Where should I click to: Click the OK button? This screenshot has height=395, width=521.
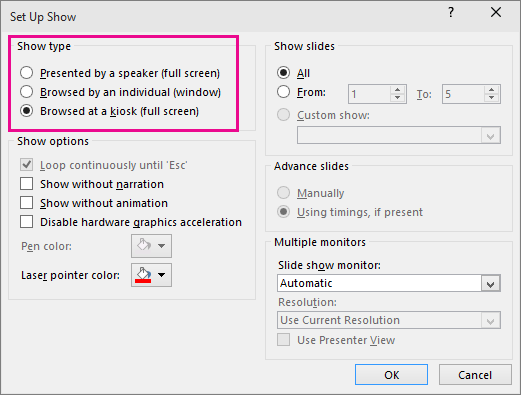point(391,375)
